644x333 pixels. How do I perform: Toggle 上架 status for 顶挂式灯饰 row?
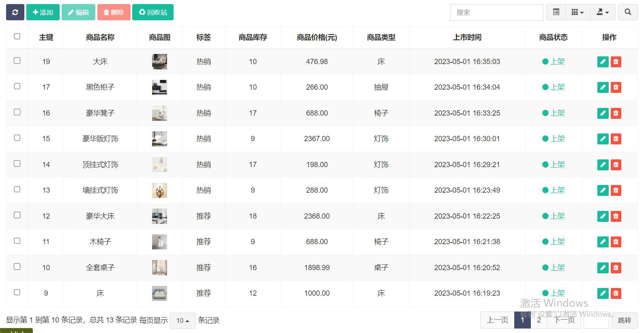[554, 165]
